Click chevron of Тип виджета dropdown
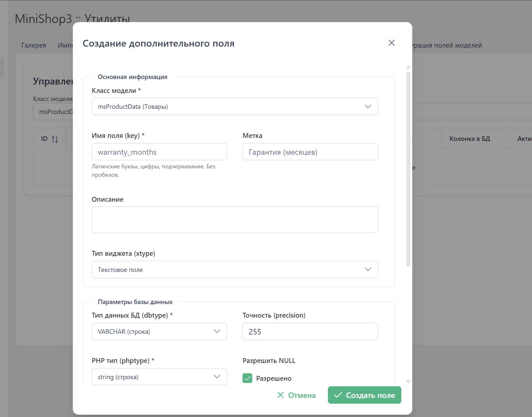 [x=368, y=270]
